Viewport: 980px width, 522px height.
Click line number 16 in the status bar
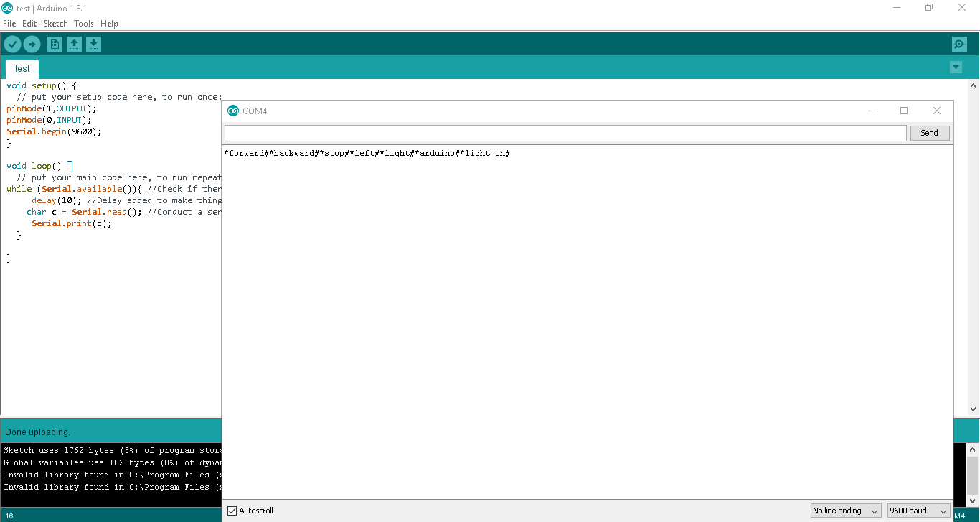point(9,516)
